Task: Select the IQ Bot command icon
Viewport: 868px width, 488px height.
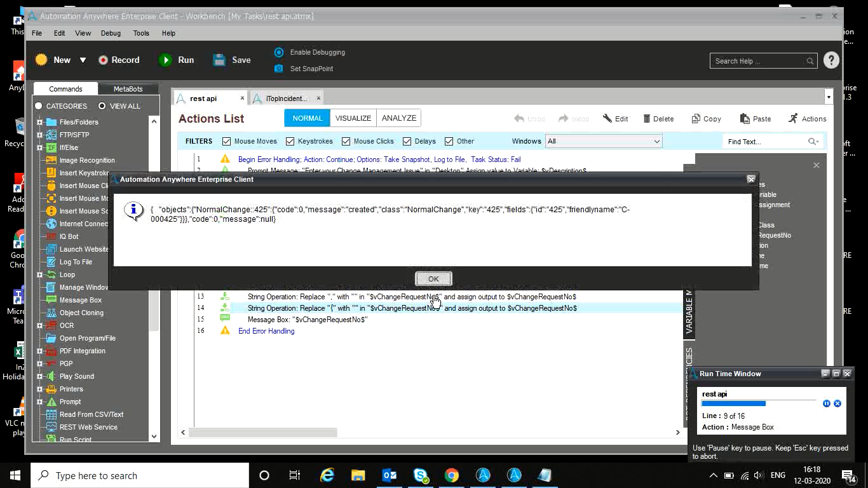Action: [x=51, y=236]
